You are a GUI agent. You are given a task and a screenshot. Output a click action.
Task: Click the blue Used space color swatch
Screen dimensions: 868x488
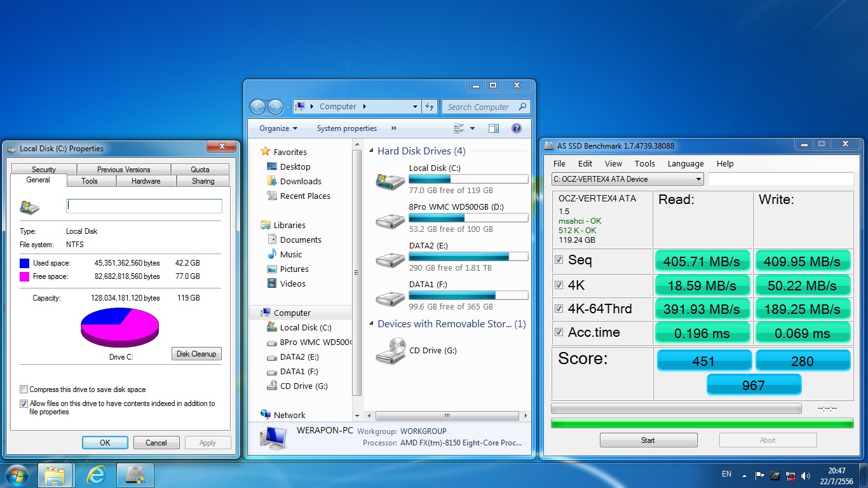[x=24, y=263]
